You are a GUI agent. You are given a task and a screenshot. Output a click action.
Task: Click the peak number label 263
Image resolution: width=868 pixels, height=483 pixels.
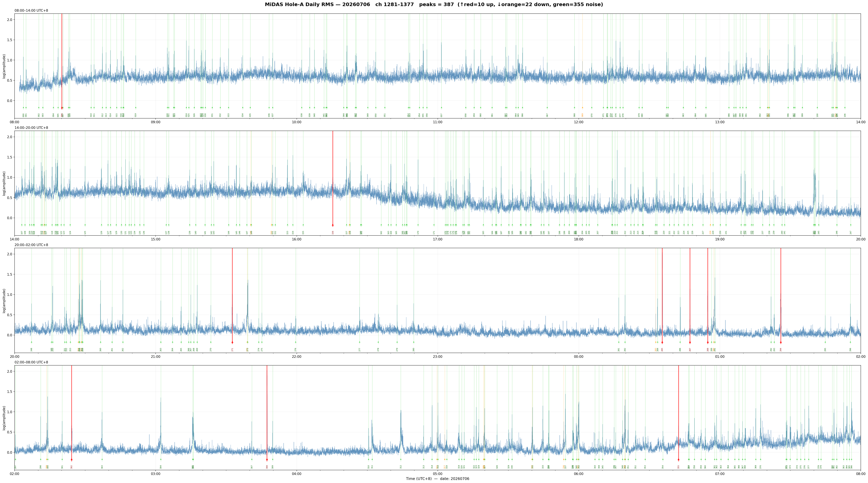[161, 350]
